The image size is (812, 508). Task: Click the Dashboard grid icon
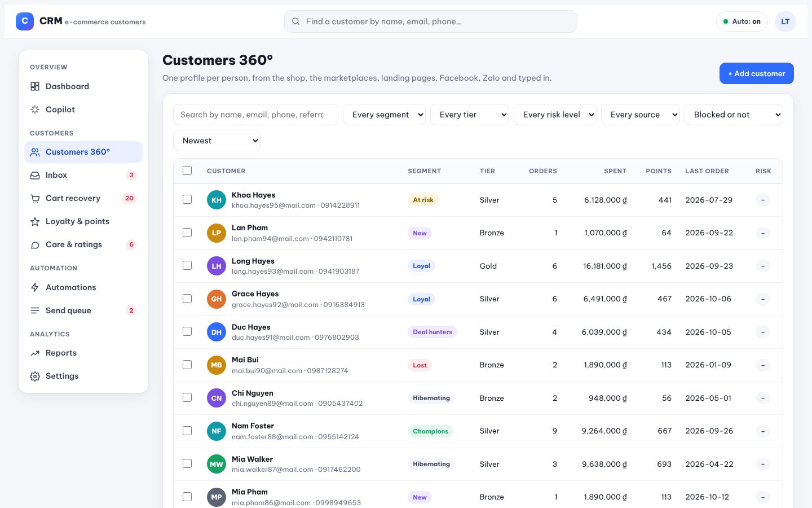[x=35, y=86]
